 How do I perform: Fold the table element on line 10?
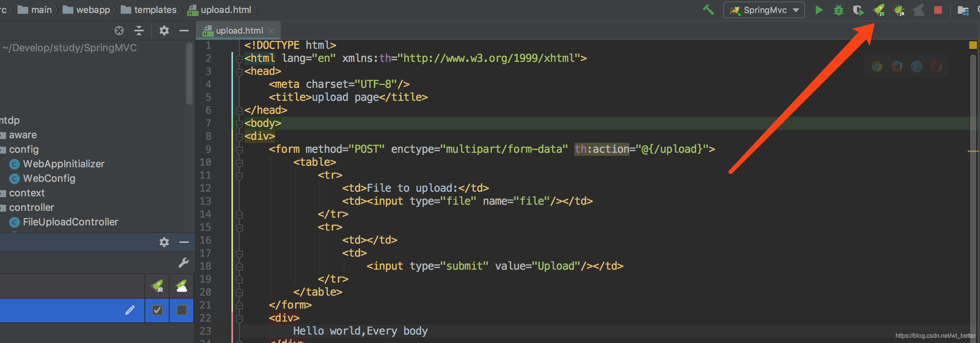pos(239,163)
